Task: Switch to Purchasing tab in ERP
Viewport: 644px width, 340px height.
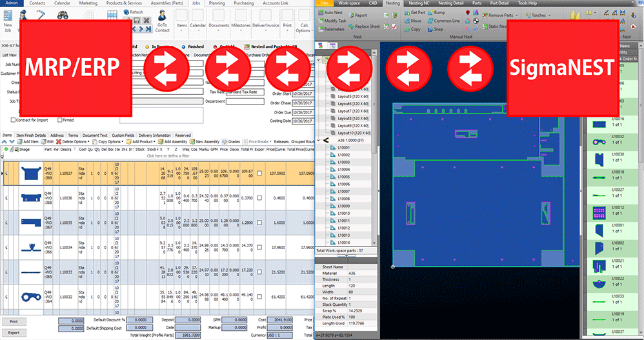Action: (x=244, y=3)
